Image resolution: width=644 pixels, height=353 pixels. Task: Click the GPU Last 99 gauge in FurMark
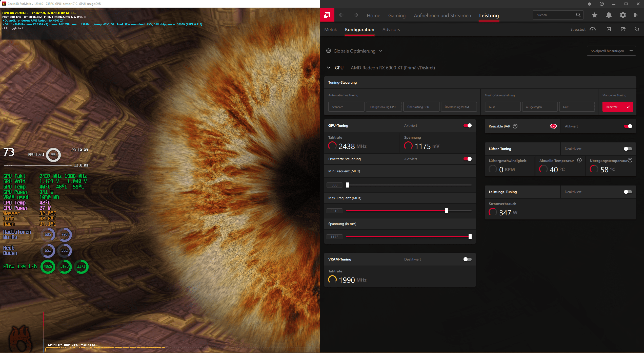(x=53, y=155)
